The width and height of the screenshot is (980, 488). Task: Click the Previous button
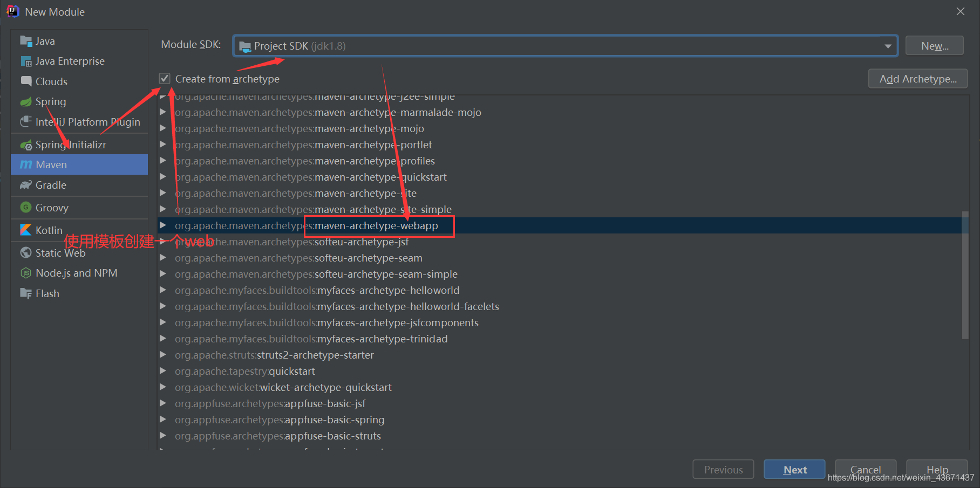[723, 469]
